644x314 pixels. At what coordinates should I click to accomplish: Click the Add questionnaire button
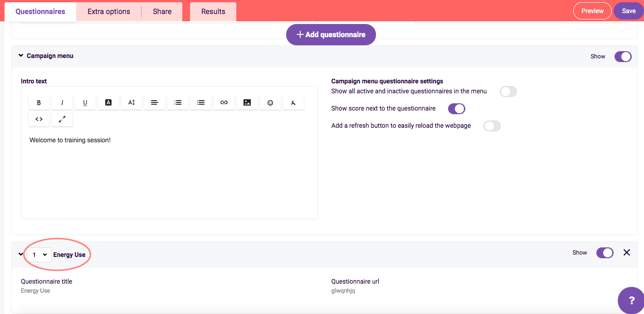[331, 34]
